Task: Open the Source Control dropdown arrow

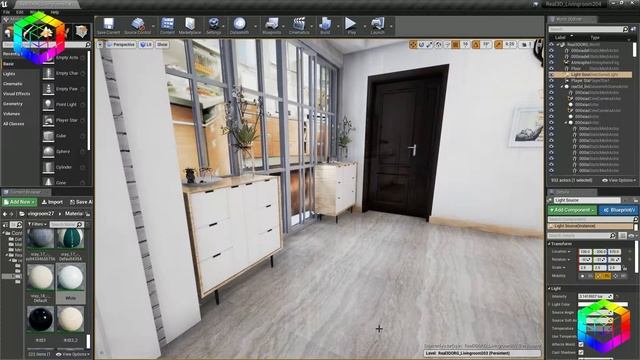Action: (153, 26)
